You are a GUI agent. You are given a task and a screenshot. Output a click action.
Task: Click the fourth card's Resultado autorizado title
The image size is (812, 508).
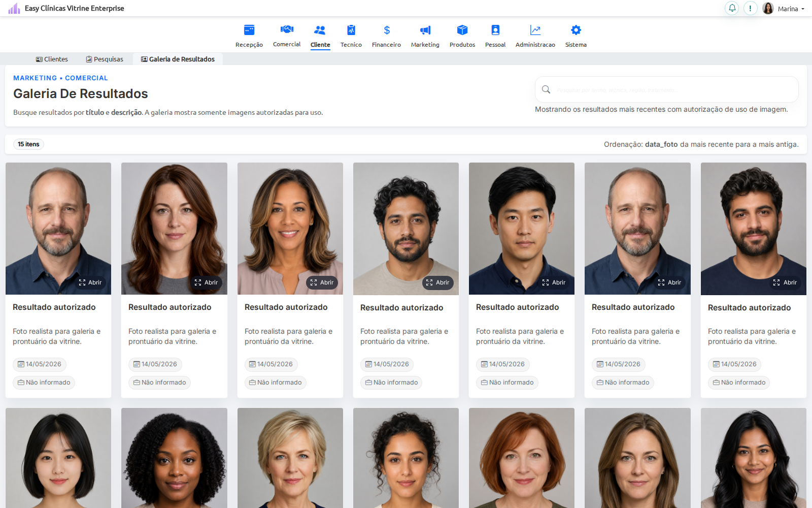(402, 307)
